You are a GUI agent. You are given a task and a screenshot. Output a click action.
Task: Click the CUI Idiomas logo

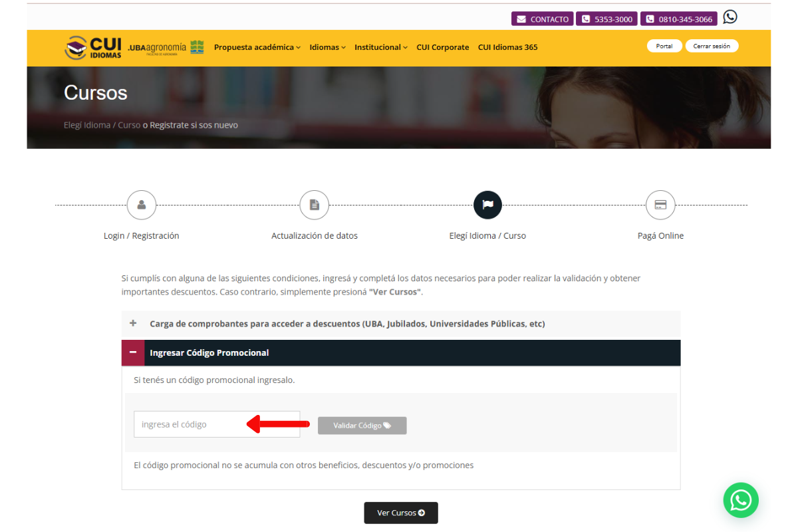93,47
